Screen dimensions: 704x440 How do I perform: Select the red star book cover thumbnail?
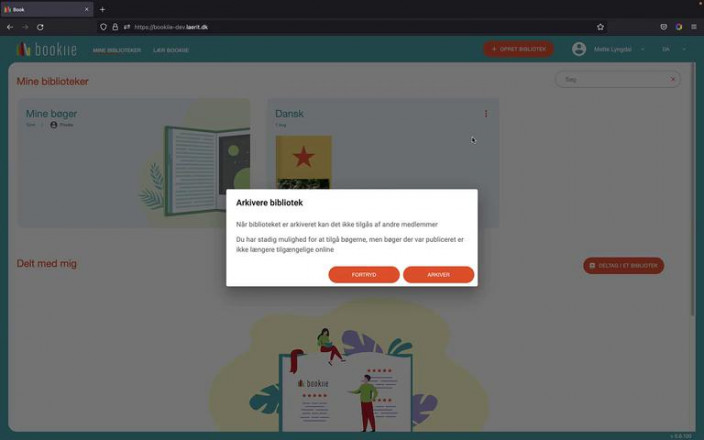click(x=303, y=160)
